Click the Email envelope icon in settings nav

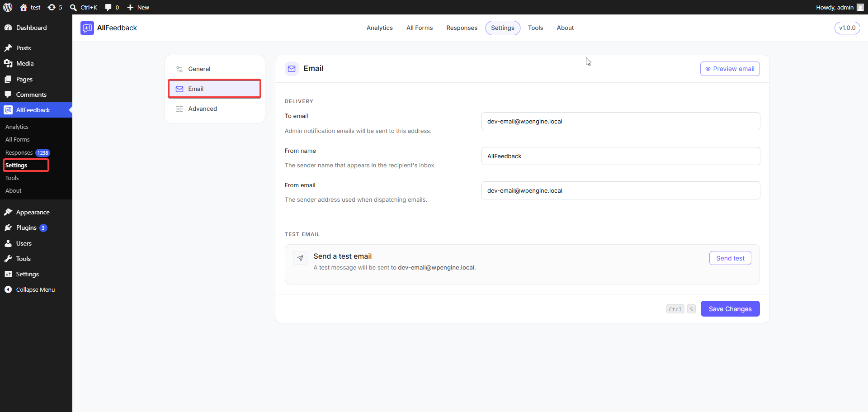[x=179, y=89]
